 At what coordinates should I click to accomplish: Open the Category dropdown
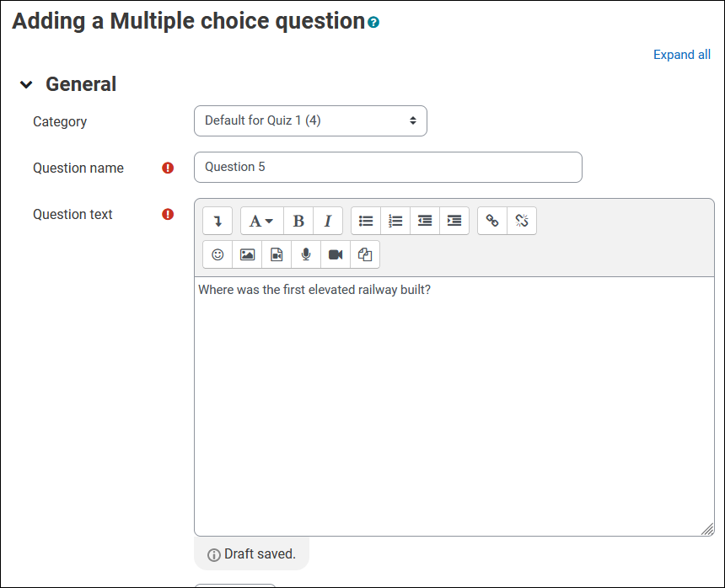[x=310, y=121]
